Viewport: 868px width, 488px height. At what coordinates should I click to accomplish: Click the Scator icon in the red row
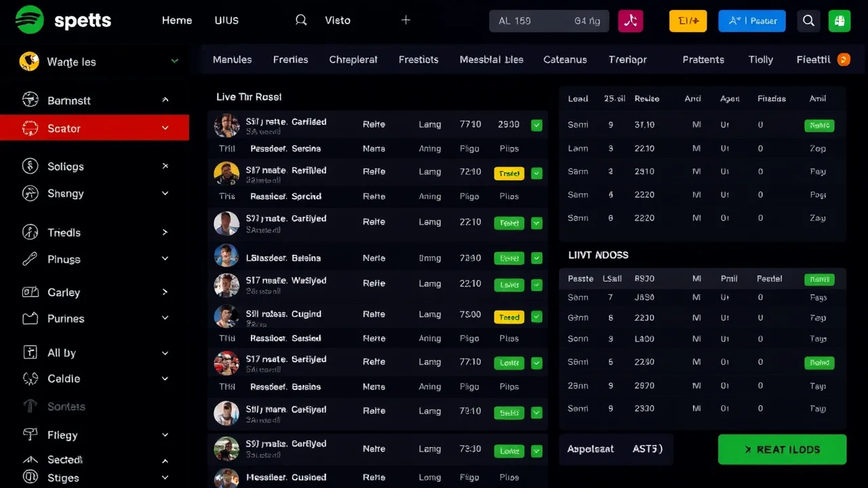click(x=30, y=128)
